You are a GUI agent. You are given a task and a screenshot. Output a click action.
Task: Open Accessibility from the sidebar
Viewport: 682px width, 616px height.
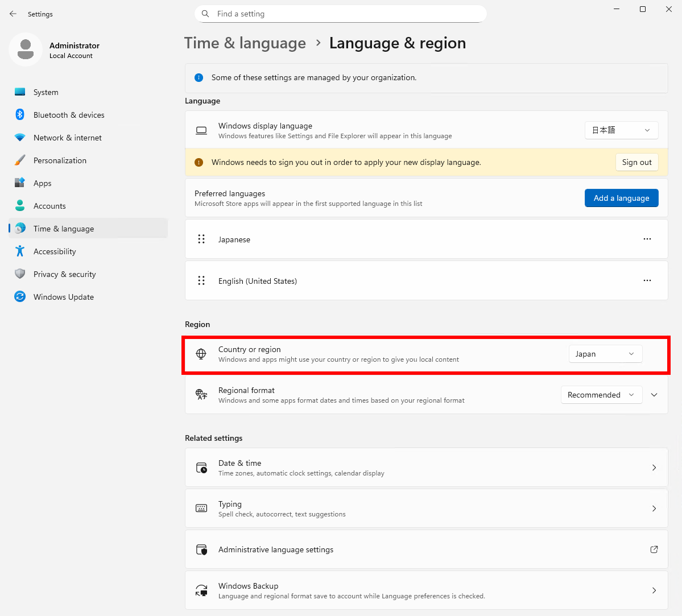pyautogui.click(x=88, y=251)
